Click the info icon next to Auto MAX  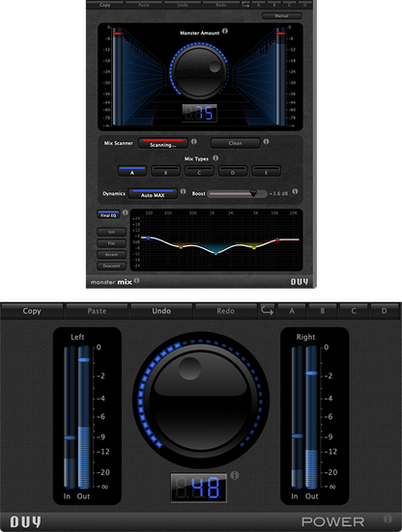[183, 192]
